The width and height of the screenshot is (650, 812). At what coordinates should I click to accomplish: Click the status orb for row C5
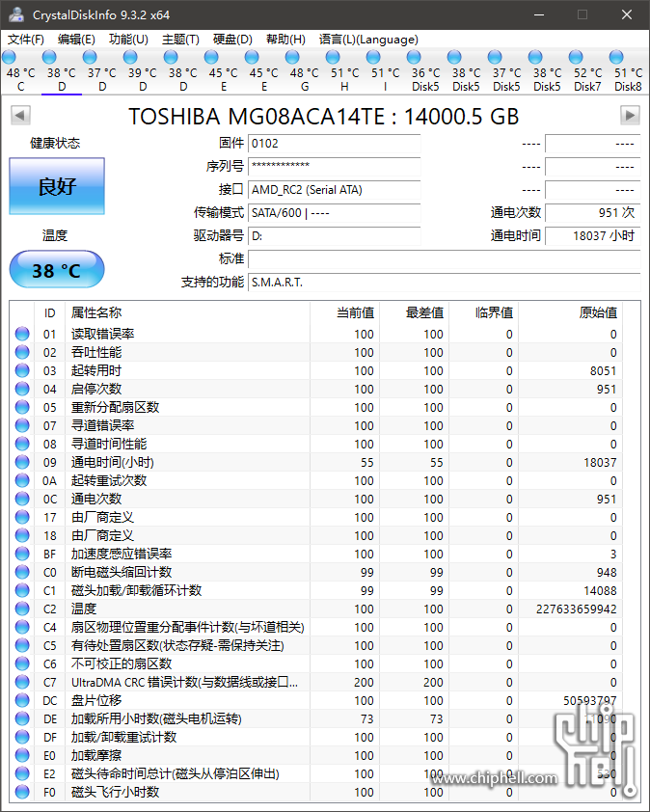[22, 645]
